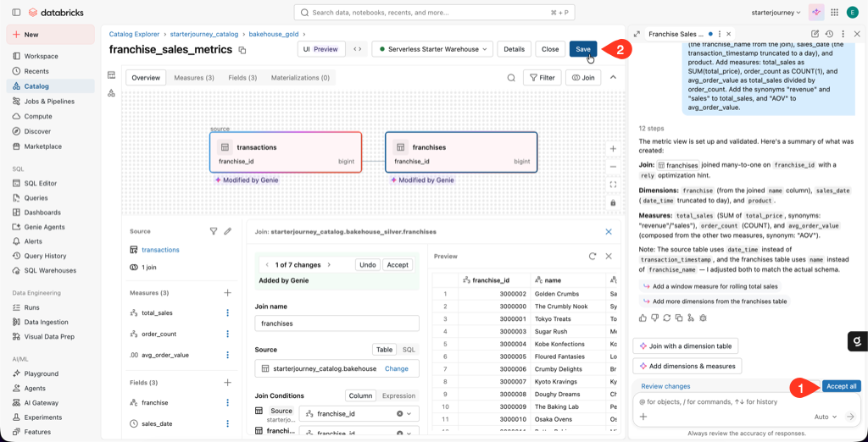Open the user avatar E menu
Screen dimensions: 868x442
(853, 12)
